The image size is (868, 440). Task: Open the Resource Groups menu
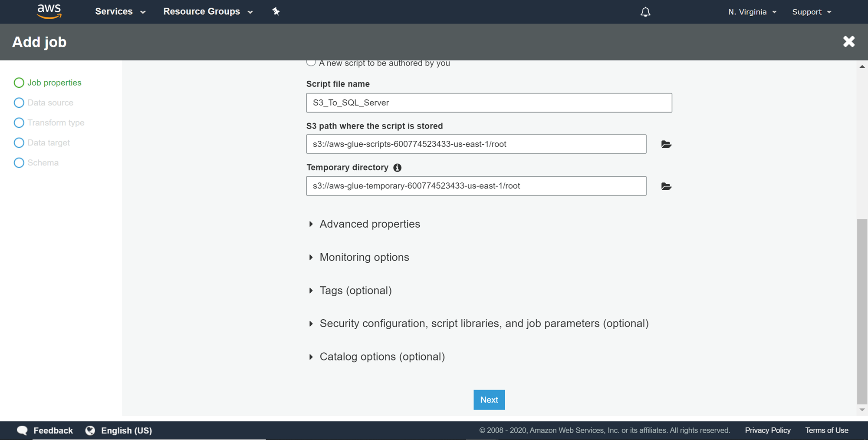pyautogui.click(x=208, y=12)
